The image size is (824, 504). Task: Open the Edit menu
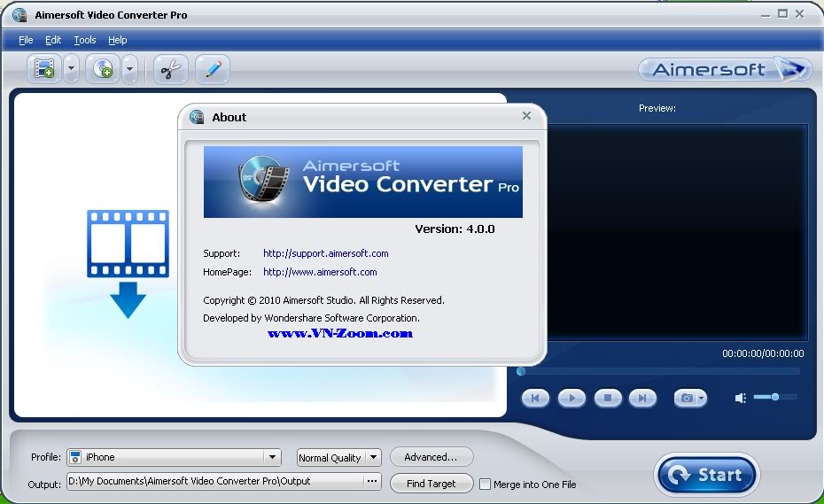[x=53, y=40]
